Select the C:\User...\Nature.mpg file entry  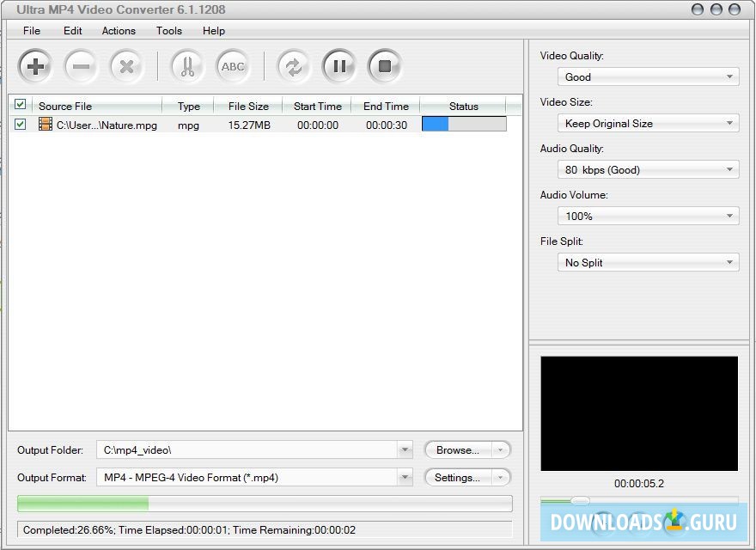point(107,125)
